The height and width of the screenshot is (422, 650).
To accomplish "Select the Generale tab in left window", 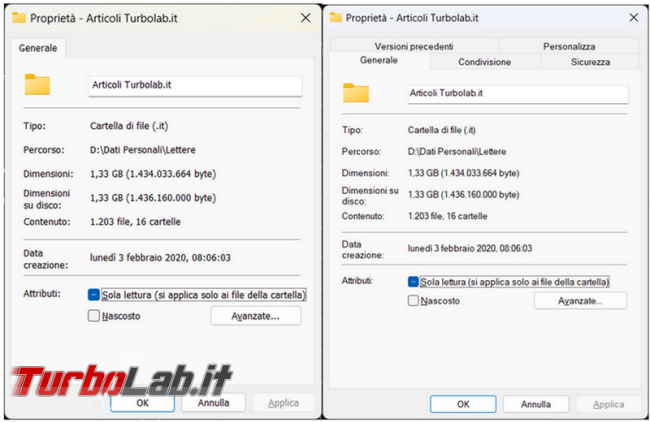I will pos(38,48).
